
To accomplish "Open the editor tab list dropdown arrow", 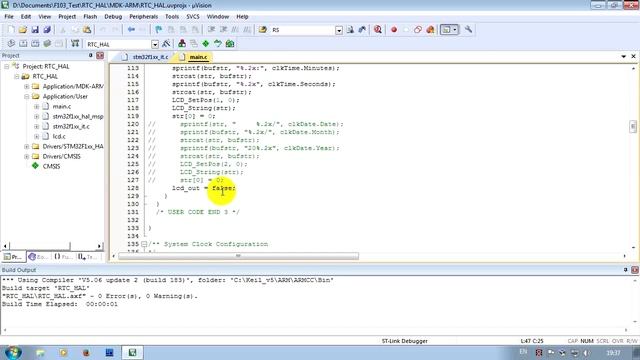I will click(624, 56).
